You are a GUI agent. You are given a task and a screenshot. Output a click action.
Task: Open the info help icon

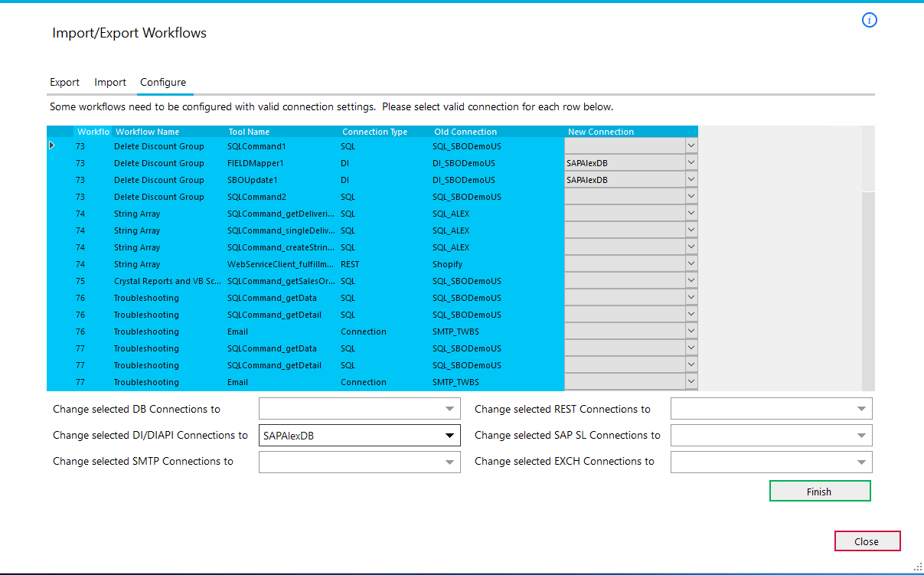click(x=869, y=21)
